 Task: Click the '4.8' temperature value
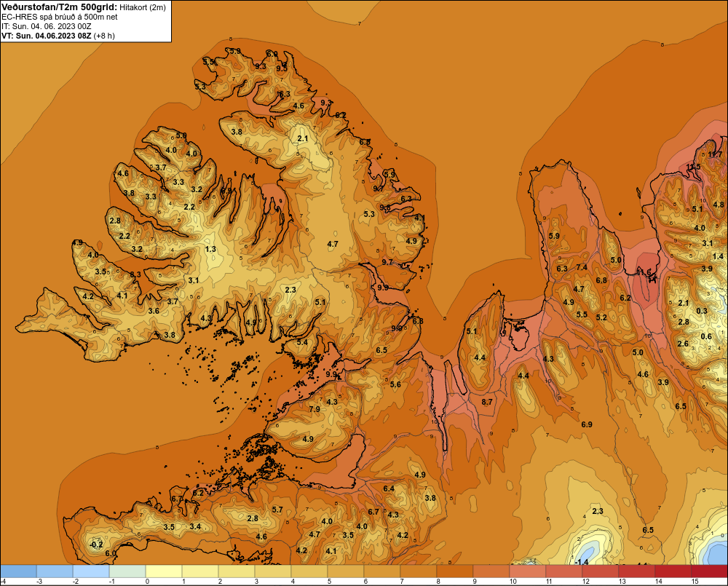click(x=719, y=205)
